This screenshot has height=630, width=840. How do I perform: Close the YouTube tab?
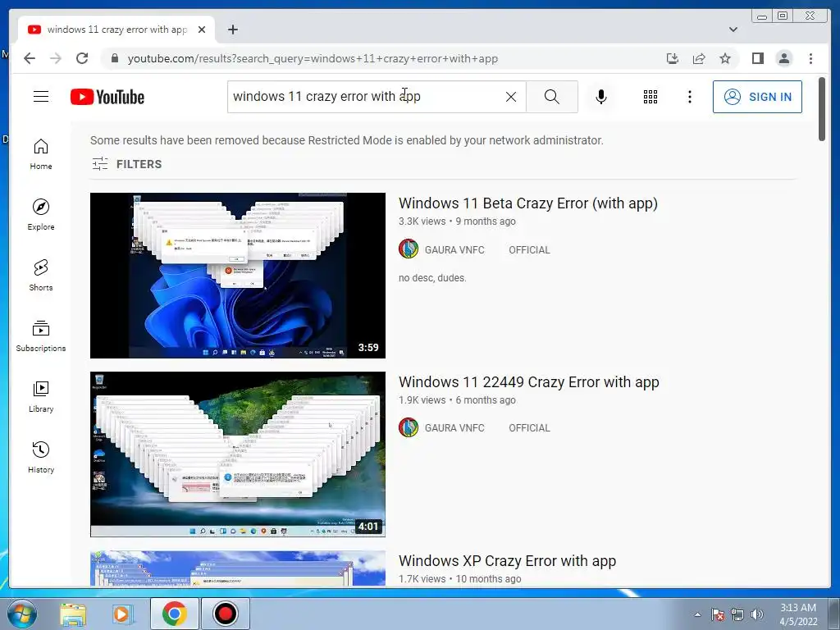[202, 30]
